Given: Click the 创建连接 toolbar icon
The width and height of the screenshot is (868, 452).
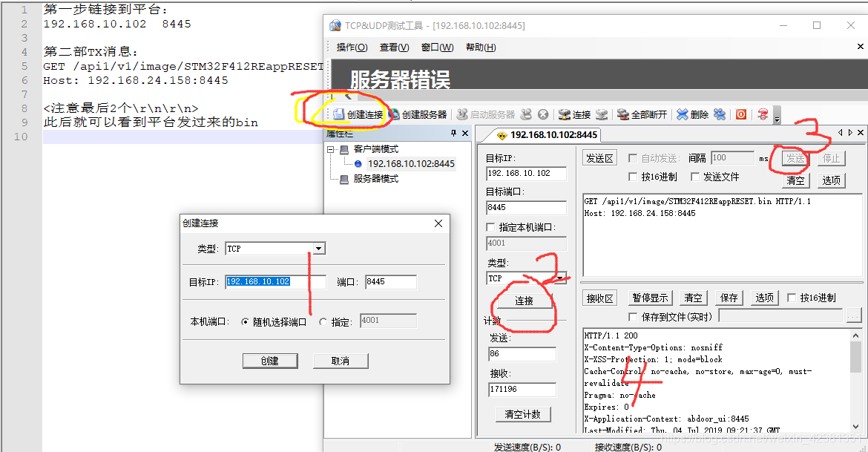Looking at the screenshot, I should [339, 114].
